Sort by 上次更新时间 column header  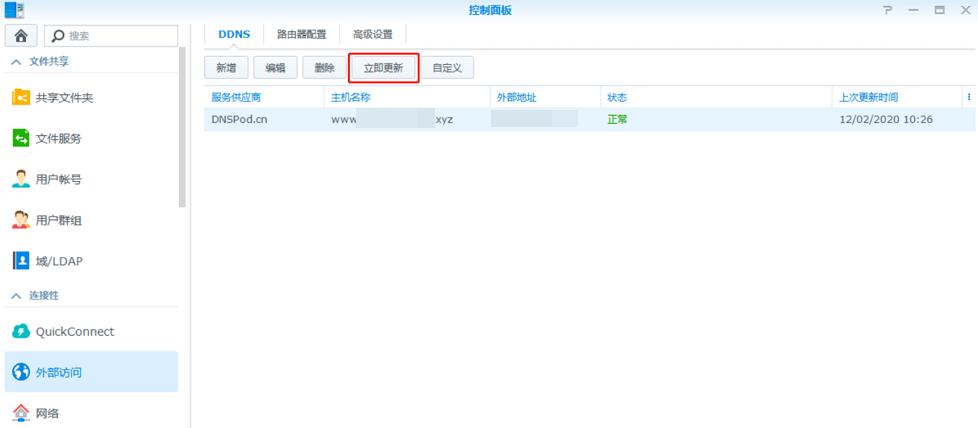[897, 97]
